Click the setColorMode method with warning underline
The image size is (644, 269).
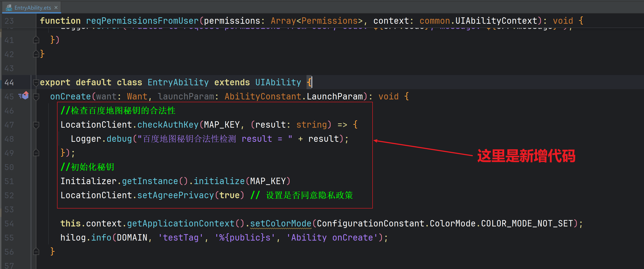pos(280,223)
